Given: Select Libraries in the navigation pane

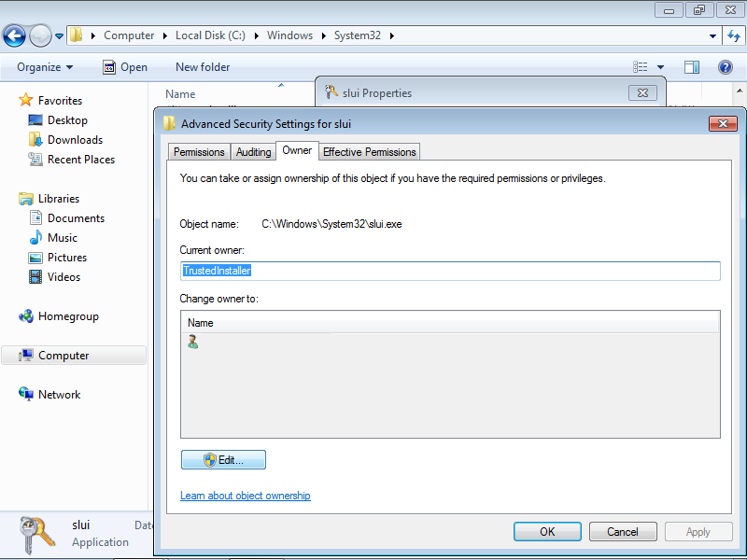Looking at the screenshot, I should [x=59, y=198].
